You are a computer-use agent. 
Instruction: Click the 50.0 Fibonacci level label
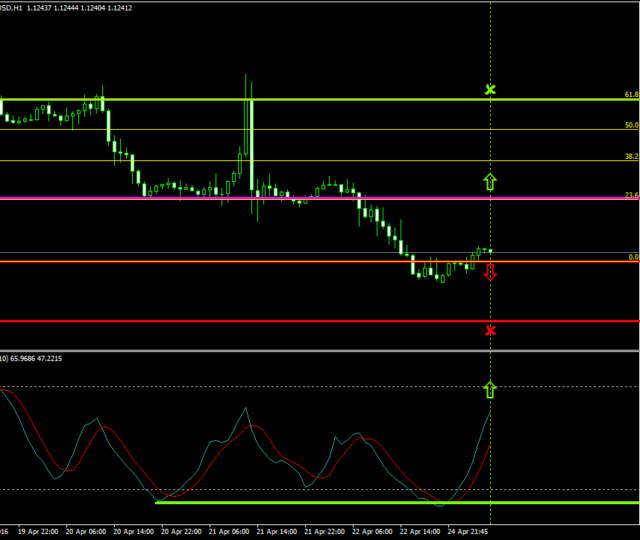point(631,125)
